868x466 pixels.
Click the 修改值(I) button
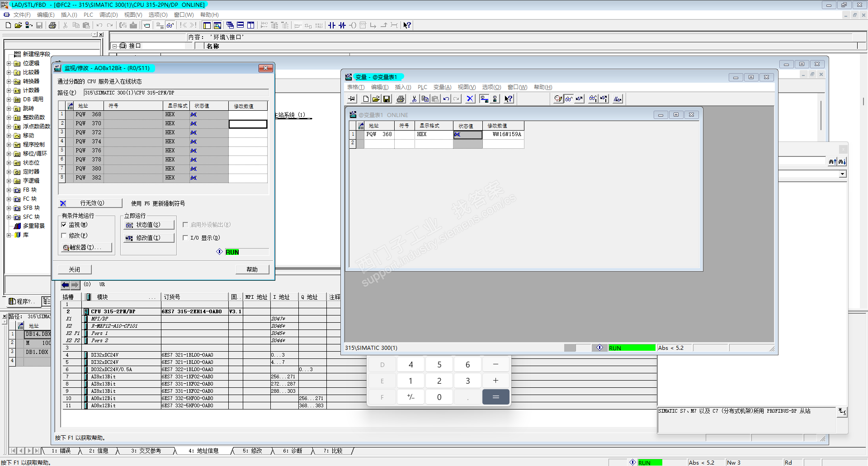(x=149, y=238)
